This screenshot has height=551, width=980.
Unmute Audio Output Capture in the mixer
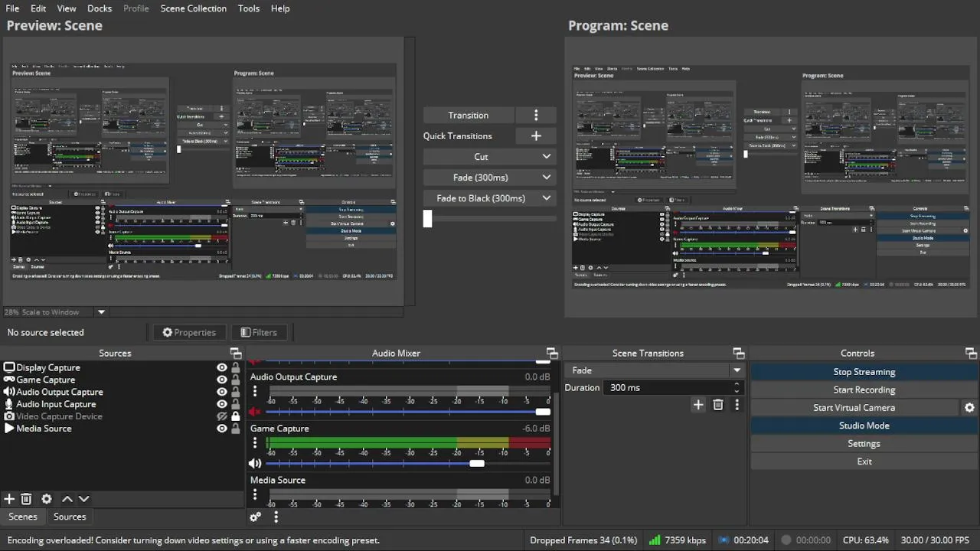[255, 412]
